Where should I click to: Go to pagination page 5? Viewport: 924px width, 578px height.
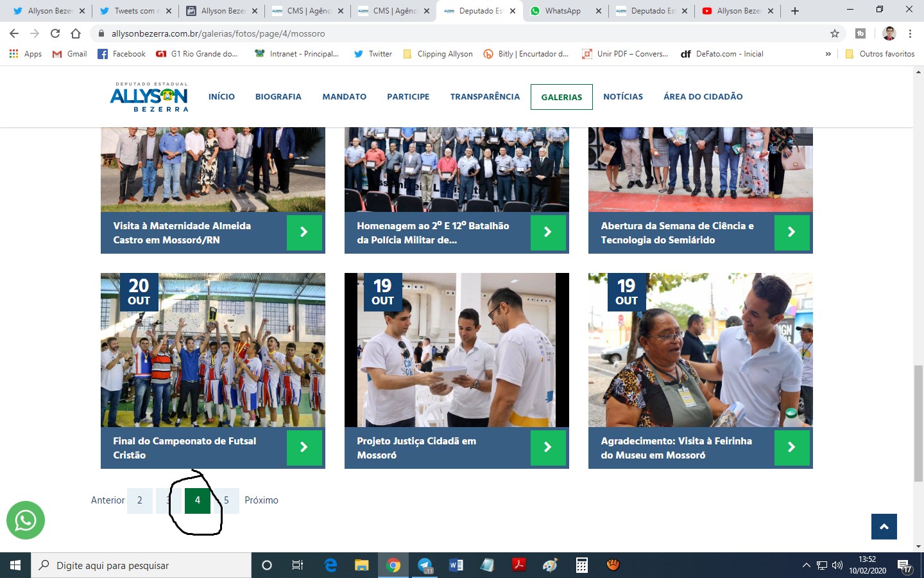pos(228,500)
